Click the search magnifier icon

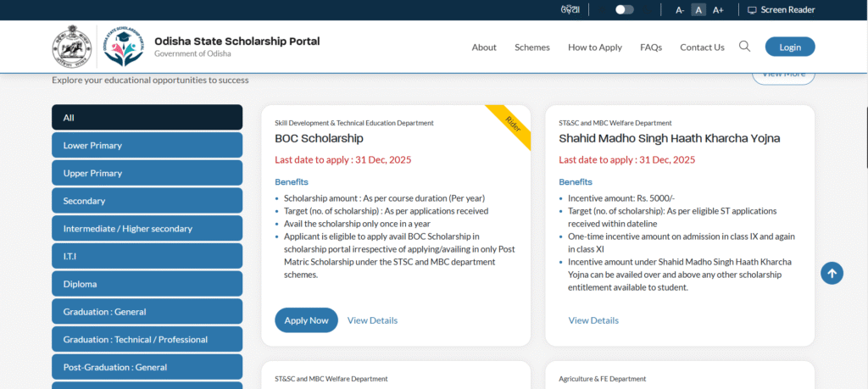pyautogui.click(x=744, y=47)
